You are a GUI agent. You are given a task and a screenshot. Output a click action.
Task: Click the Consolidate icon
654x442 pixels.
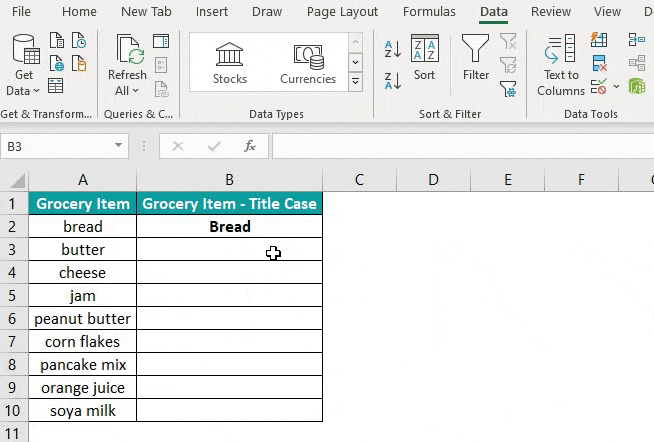637,40
